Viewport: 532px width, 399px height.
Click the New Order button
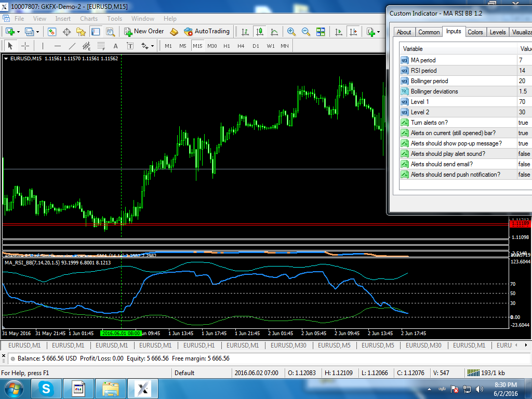[x=144, y=31]
